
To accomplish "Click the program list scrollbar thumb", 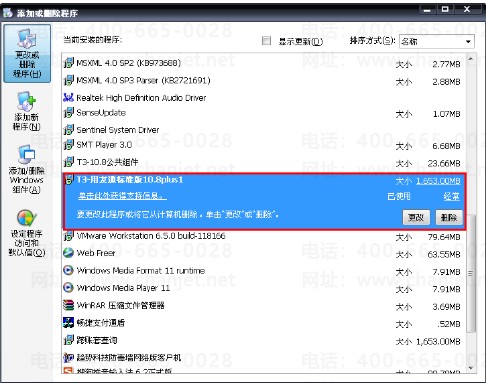I will pyautogui.click(x=471, y=273).
